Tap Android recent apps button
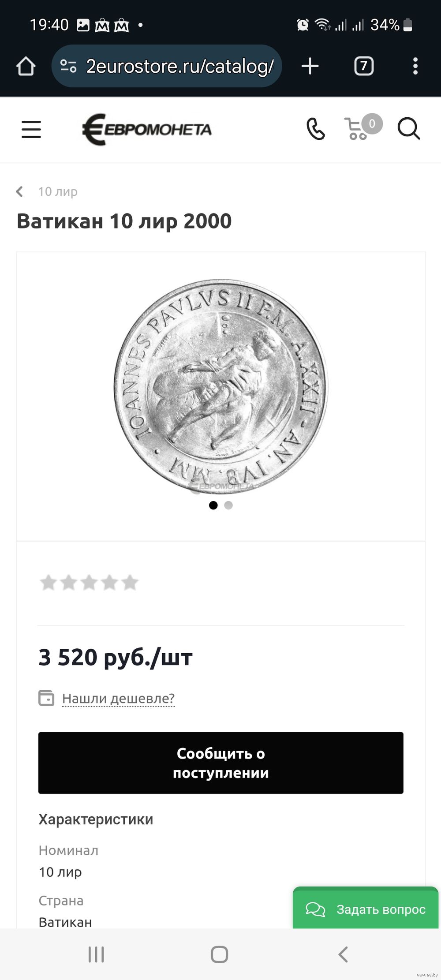The width and height of the screenshot is (441, 980). click(96, 954)
